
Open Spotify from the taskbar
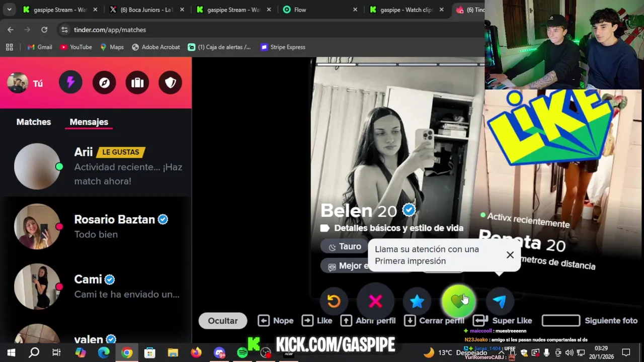tap(242, 353)
